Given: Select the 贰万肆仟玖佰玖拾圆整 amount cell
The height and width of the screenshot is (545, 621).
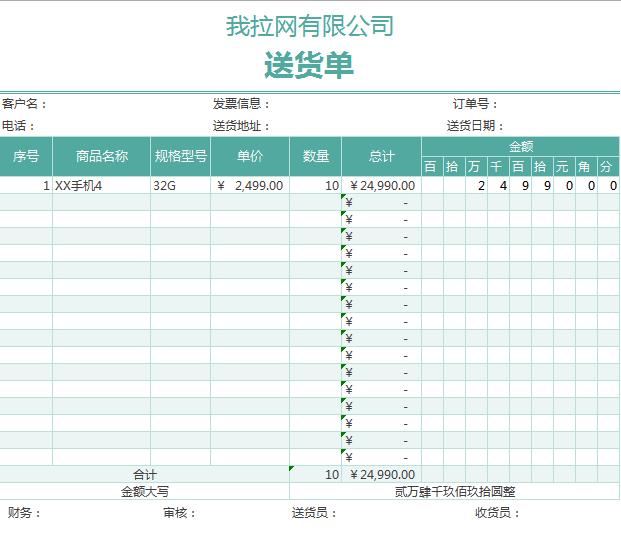Looking at the screenshot, I should point(455,491).
